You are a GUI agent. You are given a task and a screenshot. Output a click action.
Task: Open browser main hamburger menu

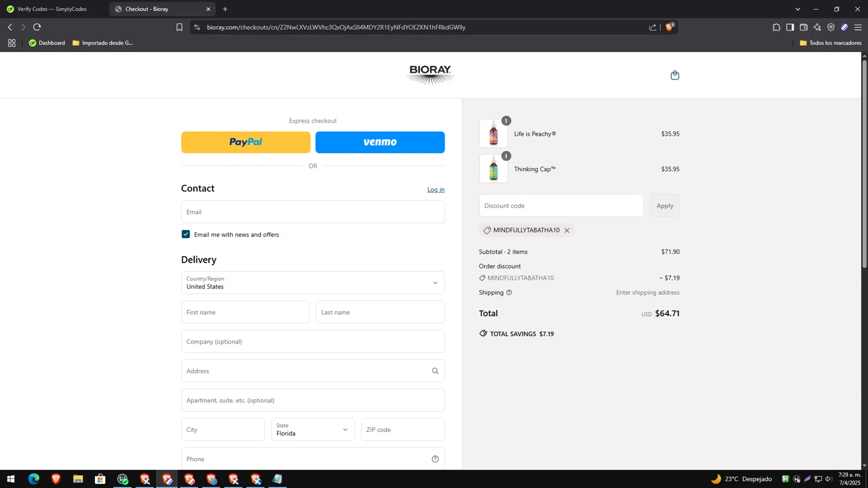click(858, 27)
